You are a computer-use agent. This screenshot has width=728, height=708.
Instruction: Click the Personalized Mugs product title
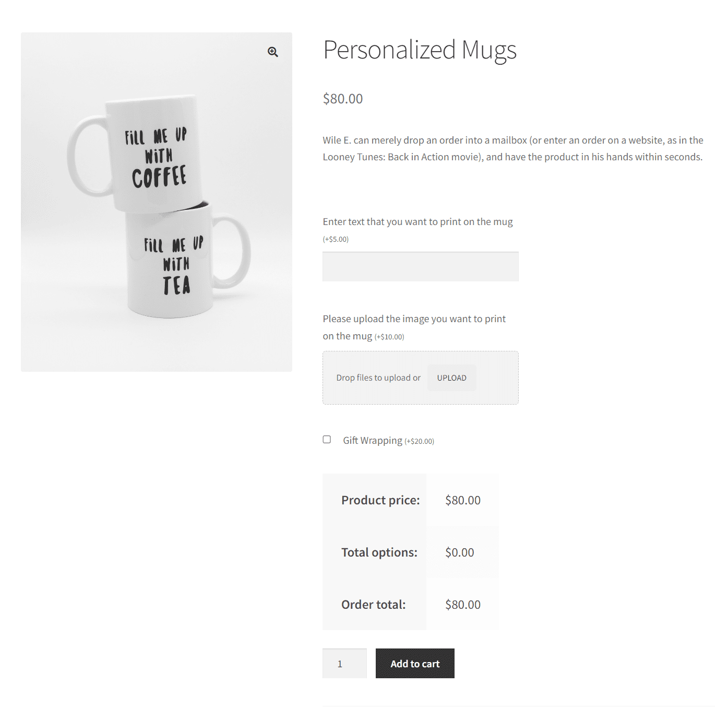coord(420,50)
